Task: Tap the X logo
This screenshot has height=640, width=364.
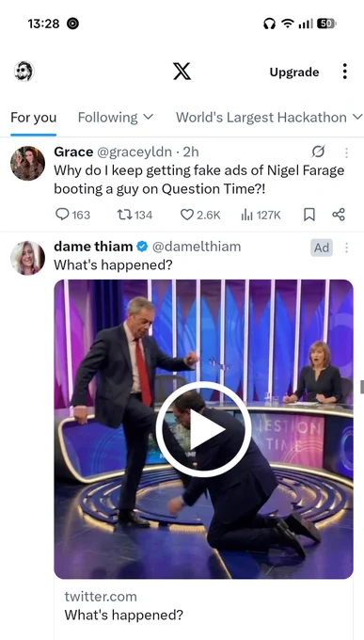Action: pos(182,72)
